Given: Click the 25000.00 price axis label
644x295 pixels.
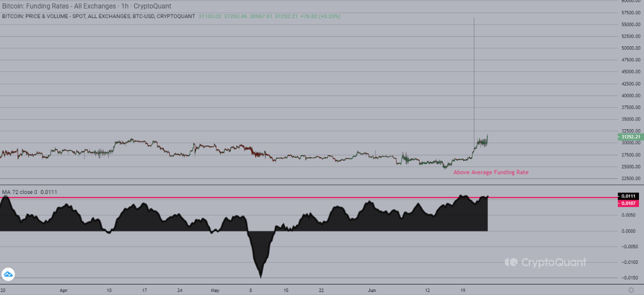Looking at the screenshot, I should tap(631, 167).
